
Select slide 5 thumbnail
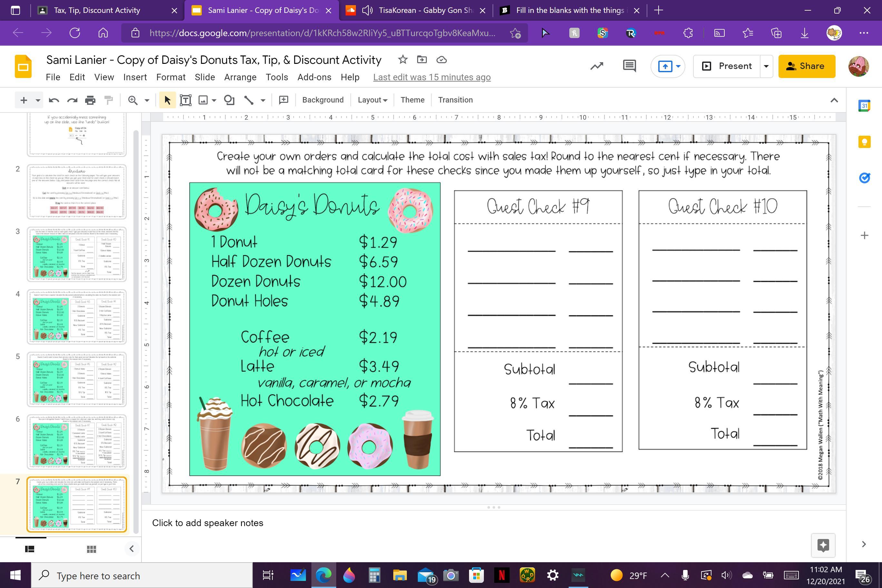pos(76,379)
